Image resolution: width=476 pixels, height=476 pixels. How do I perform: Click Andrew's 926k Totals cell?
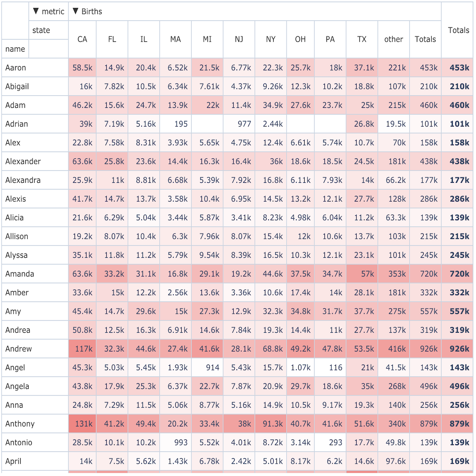click(x=425, y=349)
